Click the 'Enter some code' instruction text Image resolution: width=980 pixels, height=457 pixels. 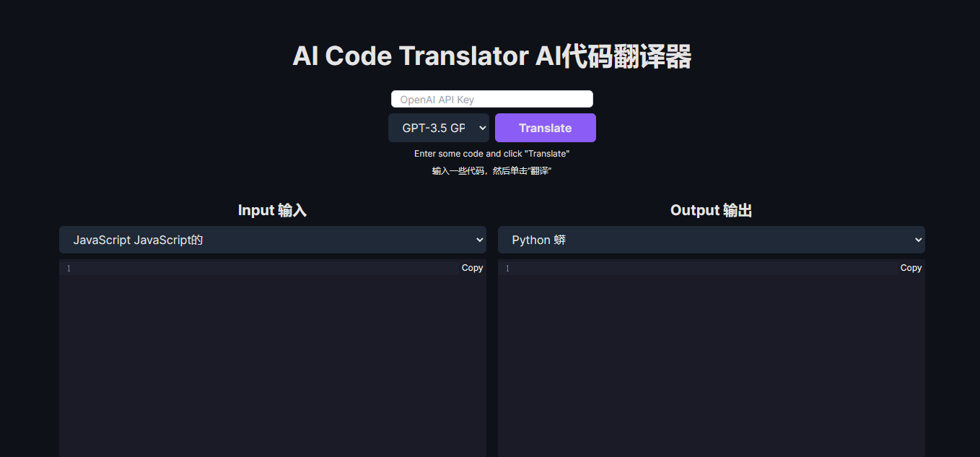[491, 153]
